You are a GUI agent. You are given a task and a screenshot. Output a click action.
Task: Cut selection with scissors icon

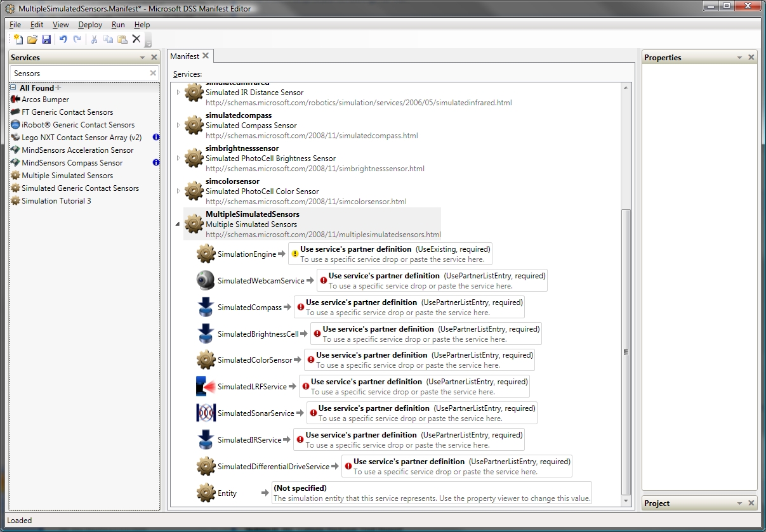(x=95, y=39)
